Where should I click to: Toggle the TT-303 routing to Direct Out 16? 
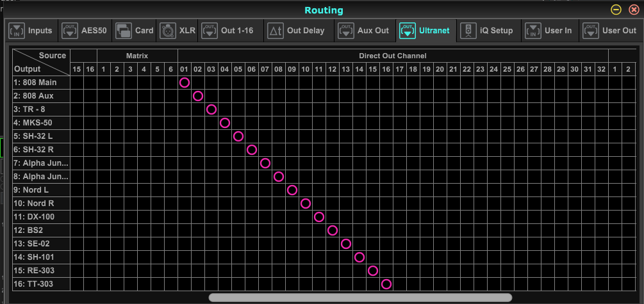pyautogui.click(x=386, y=284)
